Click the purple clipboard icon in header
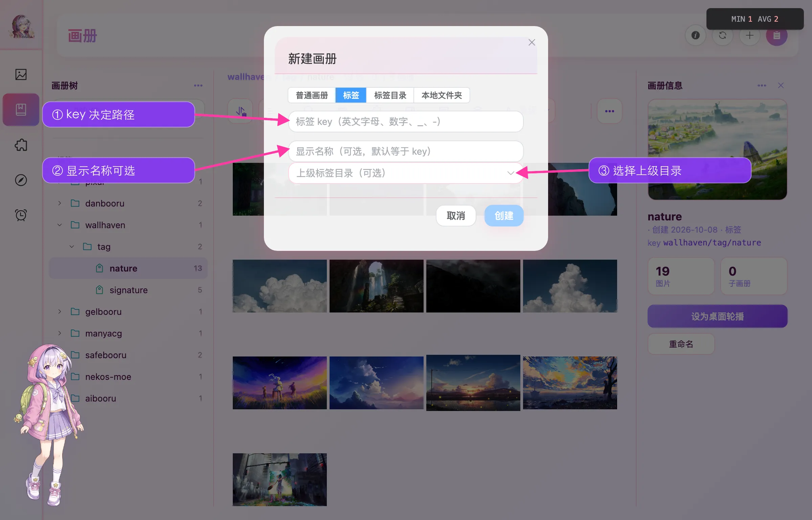 (777, 36)
